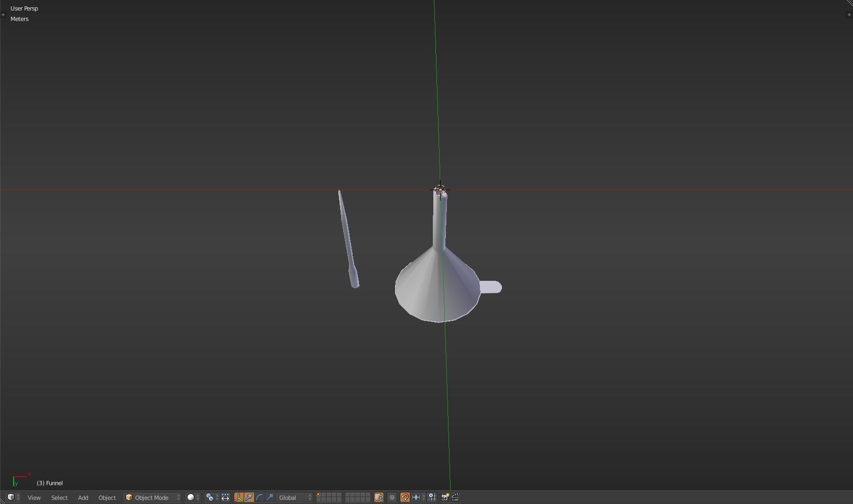853x504 pixels.
Task: Toggle lock layers to scene
Action: (379, 497)
